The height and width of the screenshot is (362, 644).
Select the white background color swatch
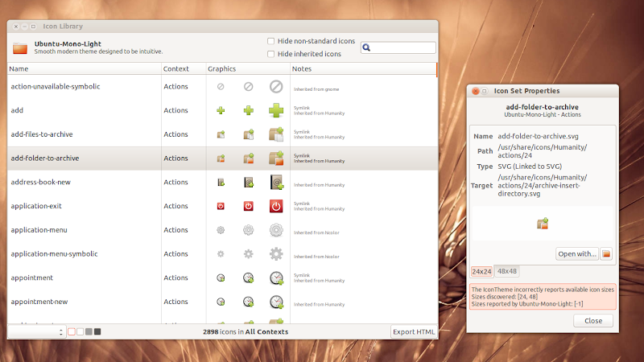coord(80,331)
